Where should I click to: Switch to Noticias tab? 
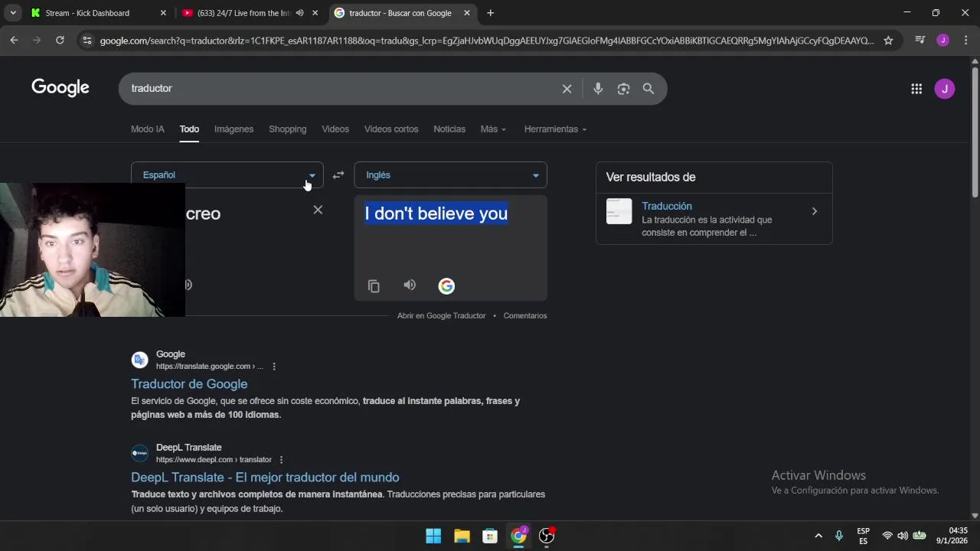449,129
